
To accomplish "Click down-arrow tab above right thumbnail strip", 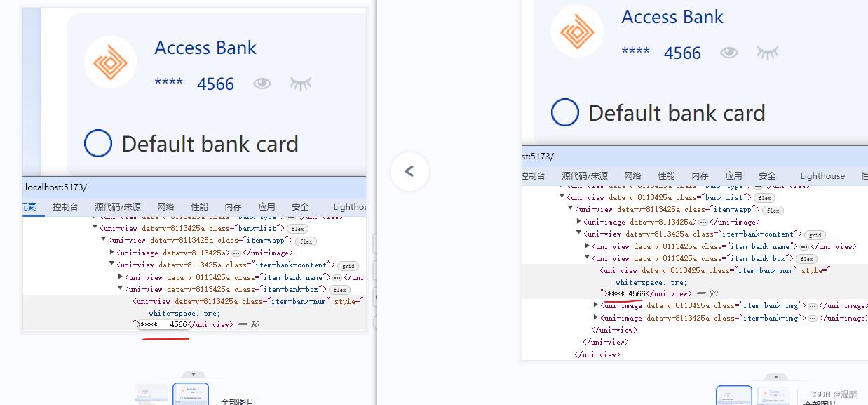I will click(x=775, y=377).
